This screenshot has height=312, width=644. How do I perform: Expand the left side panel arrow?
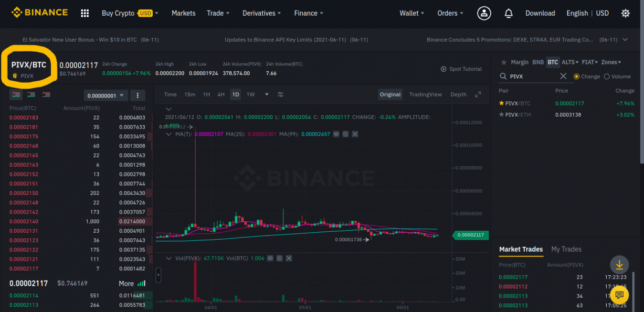click(158, 275)
